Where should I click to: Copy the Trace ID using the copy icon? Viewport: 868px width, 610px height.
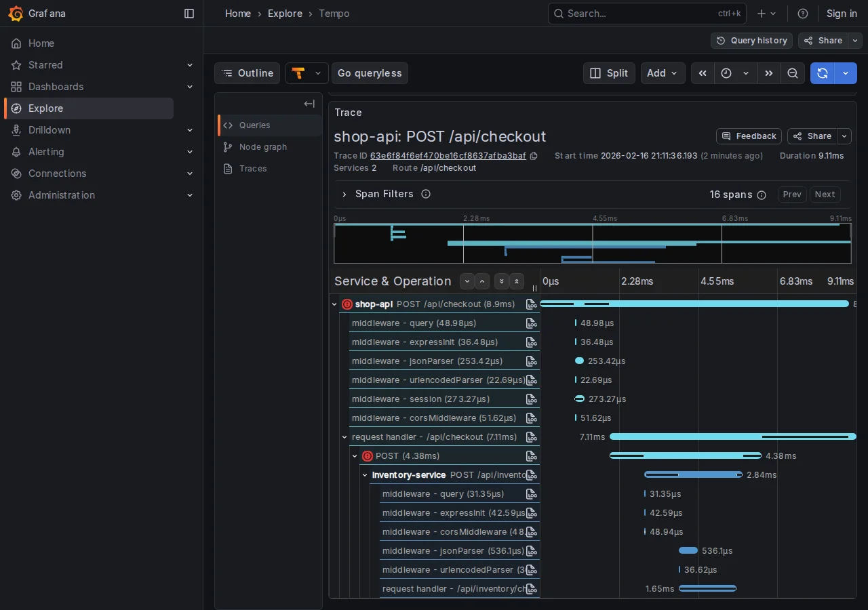(534, 156)
